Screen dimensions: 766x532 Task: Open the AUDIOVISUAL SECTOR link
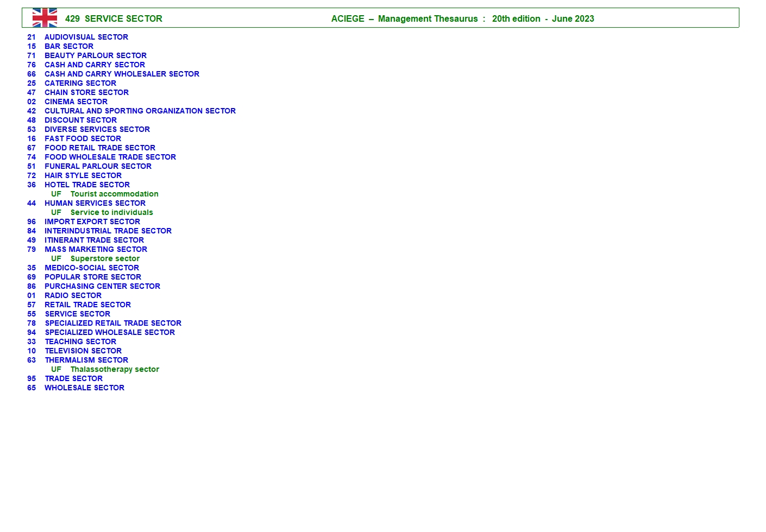(86, 37)
